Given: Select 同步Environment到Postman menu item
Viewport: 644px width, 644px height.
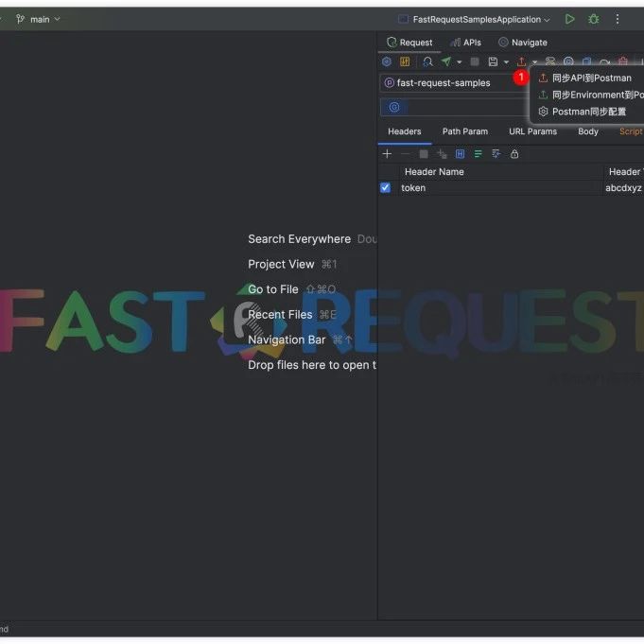Looking at the screenshot, I should click(588, 95).
